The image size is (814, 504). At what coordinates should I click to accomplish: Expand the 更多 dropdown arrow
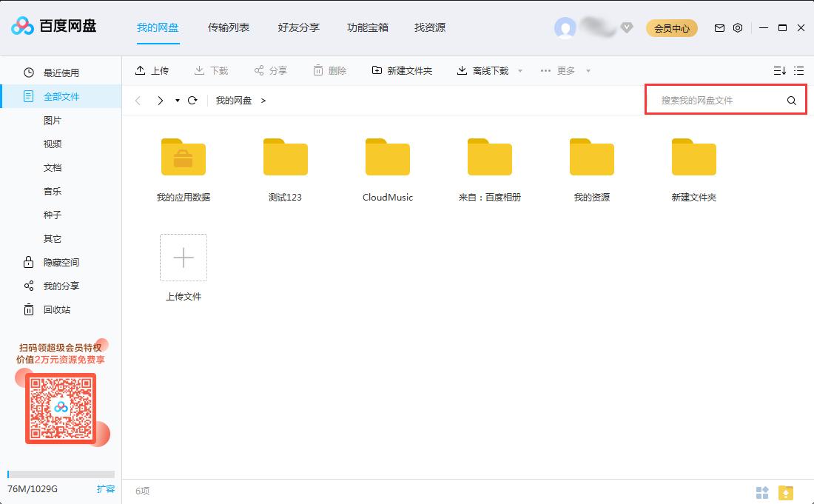click(x=588, y=70)
